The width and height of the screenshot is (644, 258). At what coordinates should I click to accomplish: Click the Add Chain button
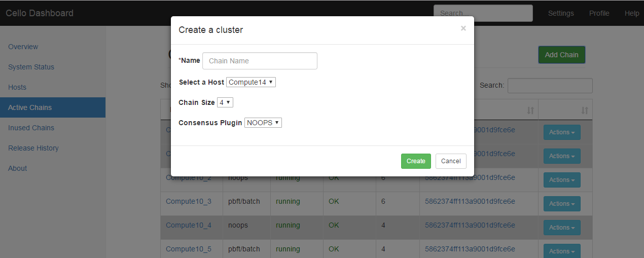561,55
